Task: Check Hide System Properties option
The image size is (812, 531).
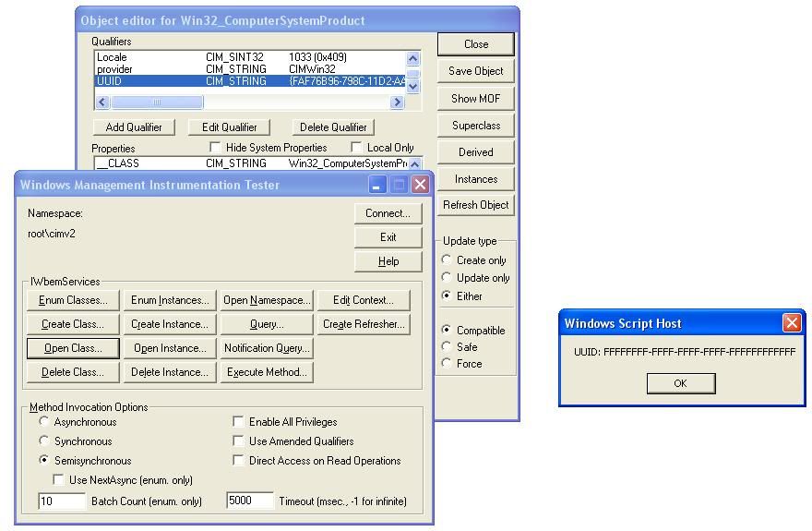Action: (x=216, y=148)
